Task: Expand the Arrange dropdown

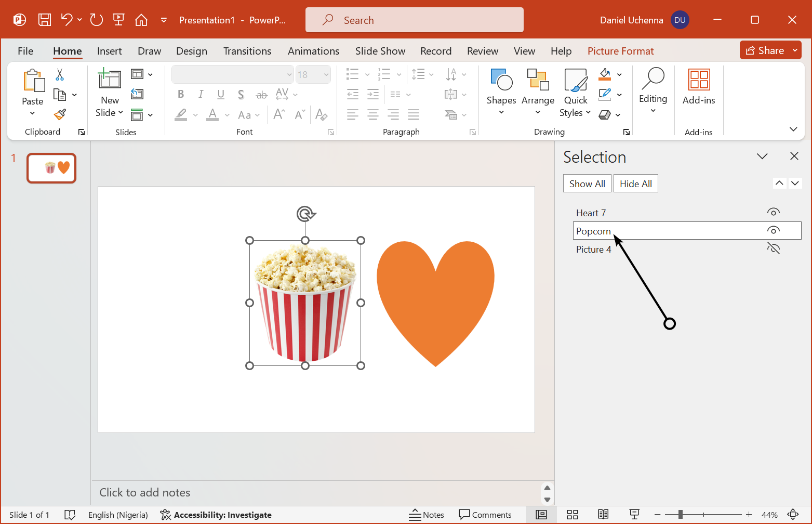Action: (538, 91)
